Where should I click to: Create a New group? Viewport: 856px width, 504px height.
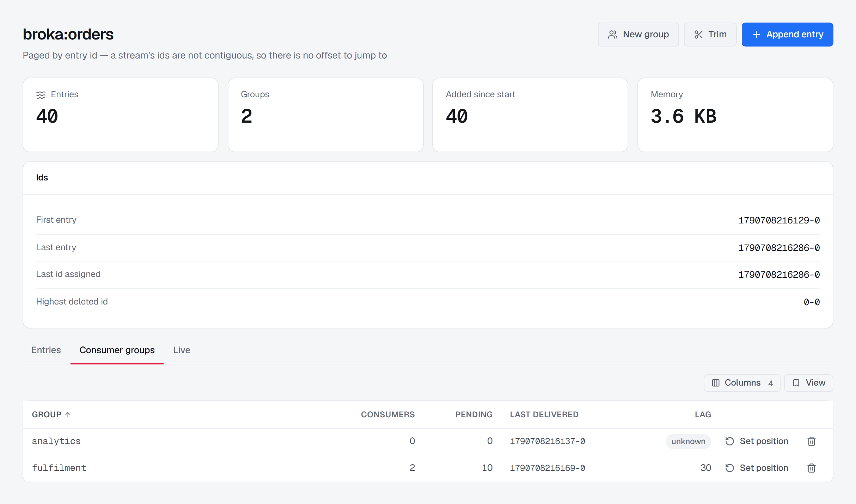(x=638, y=35)
